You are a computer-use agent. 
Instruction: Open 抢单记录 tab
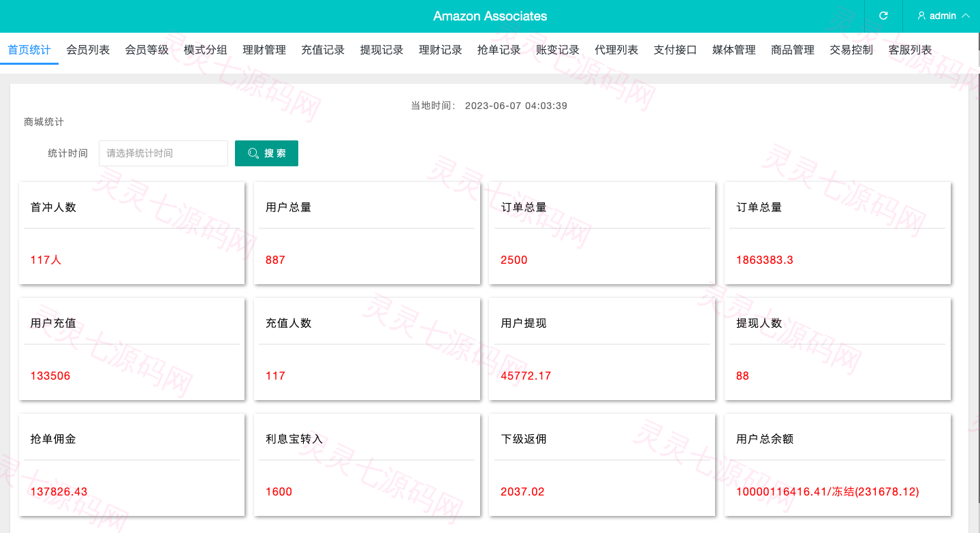click(x=499, y=50)
